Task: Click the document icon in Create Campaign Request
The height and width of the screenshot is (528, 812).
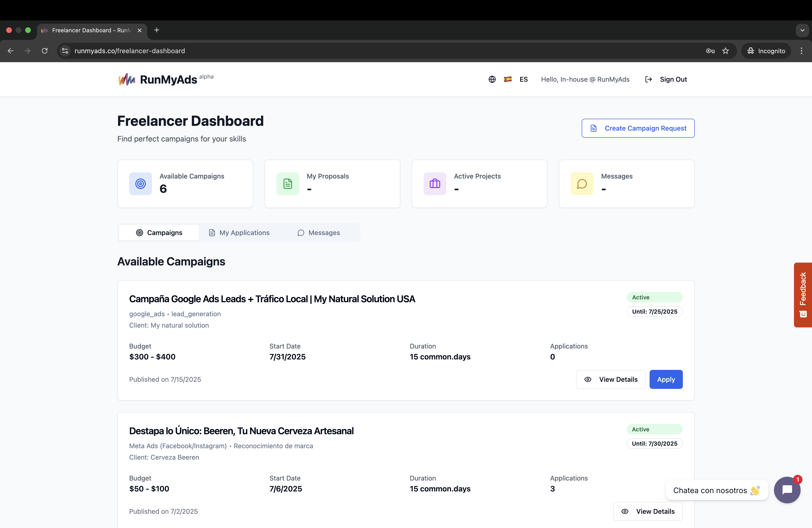Action: 593,128
